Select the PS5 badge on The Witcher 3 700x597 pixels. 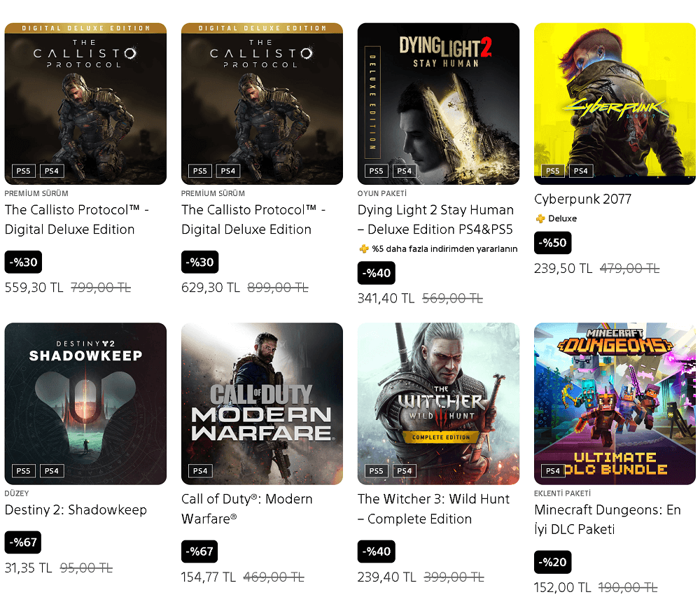[x=376, y=471]
